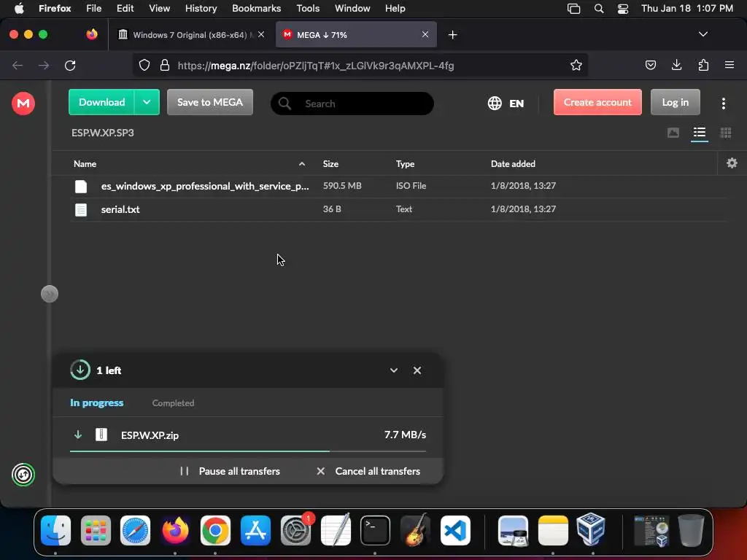Go back with the browser back arrow
This screenshot has height=560, width=747.
click(x=18, y=65)
